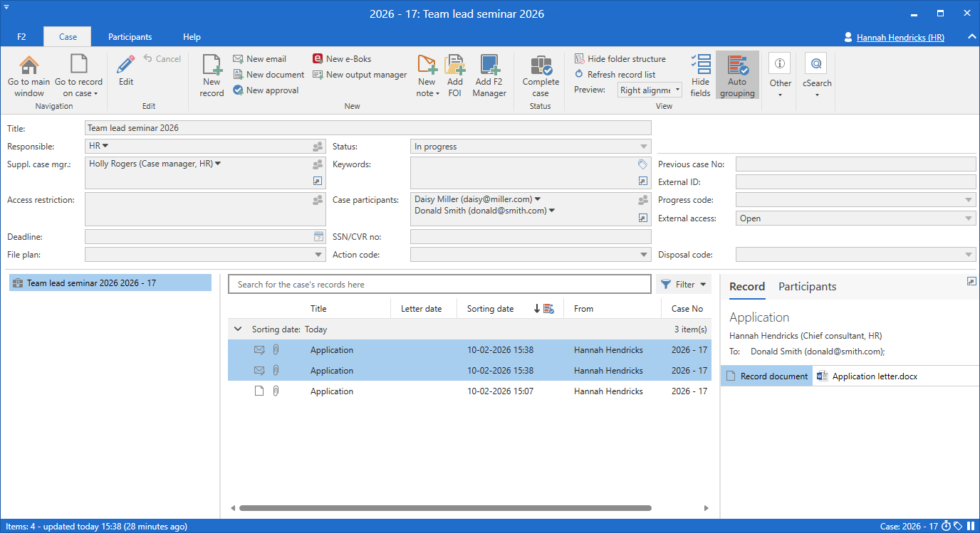
Task: Toggle Hide folder structure
Action: coord(620,59)
